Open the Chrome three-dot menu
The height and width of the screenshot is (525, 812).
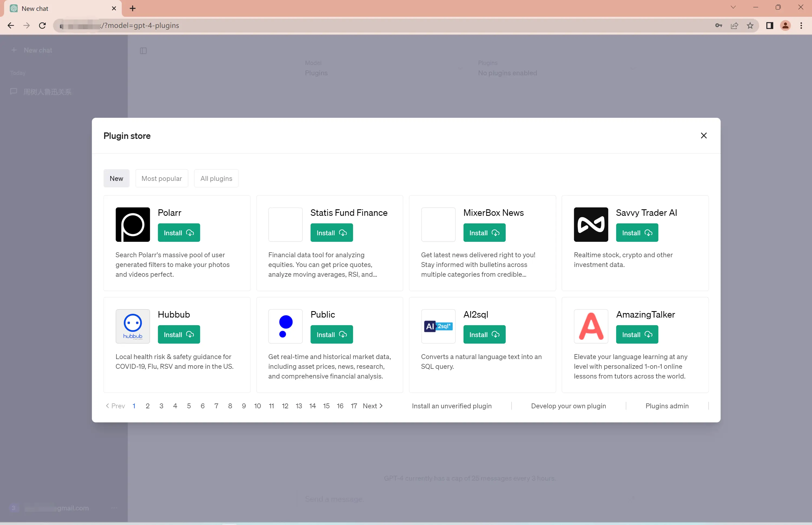click(801, 25)
